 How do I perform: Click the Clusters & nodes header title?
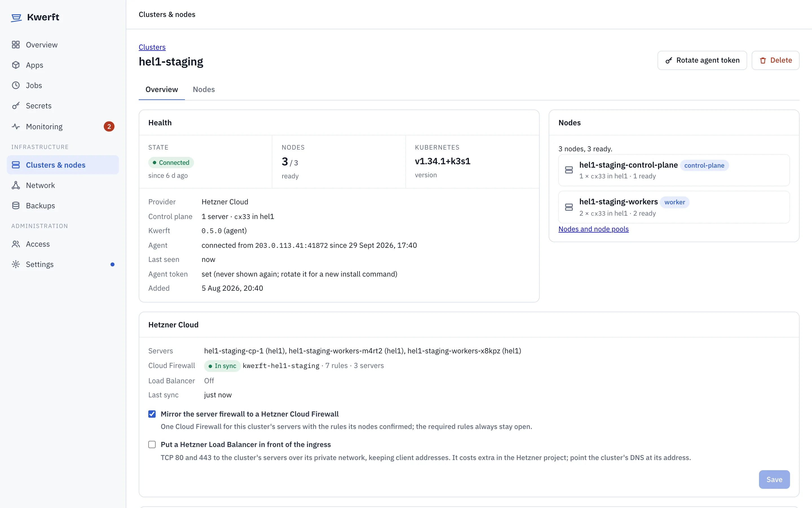point(167,14)
